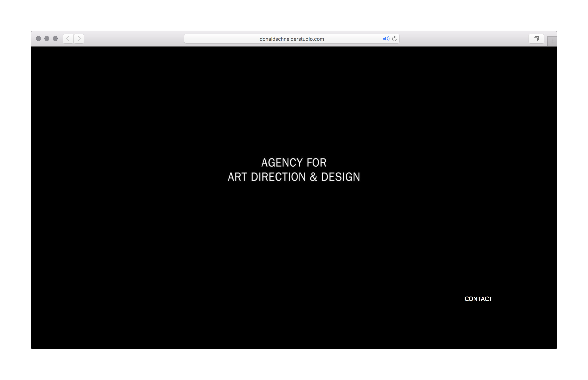The width and height of the screenshot is (588, 380).
Task: Mute the tab's audio speaker icon
Action: (386, 39)
